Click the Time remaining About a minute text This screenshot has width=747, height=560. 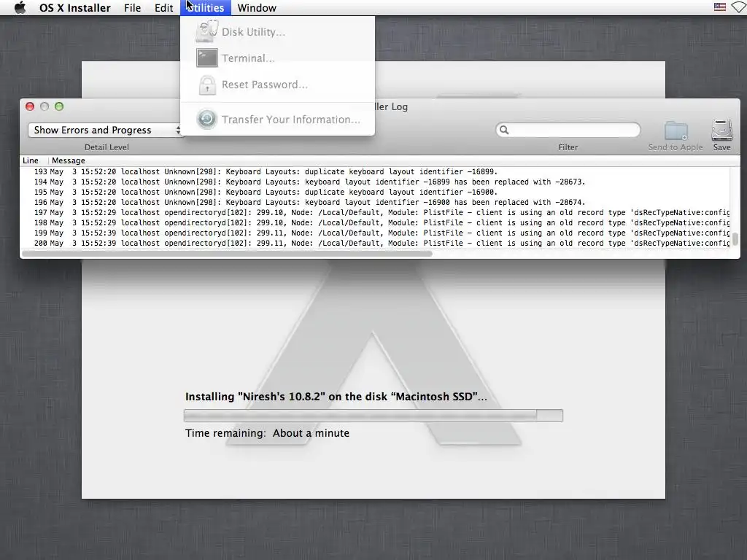(x=267, y=433)
